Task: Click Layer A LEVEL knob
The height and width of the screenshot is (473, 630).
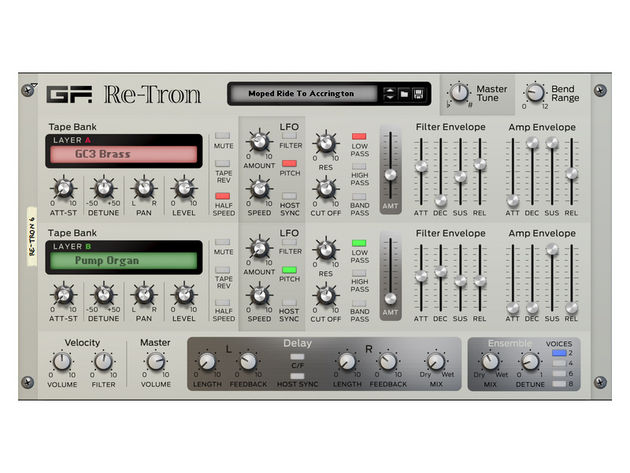Action: (x=184, y=188)
